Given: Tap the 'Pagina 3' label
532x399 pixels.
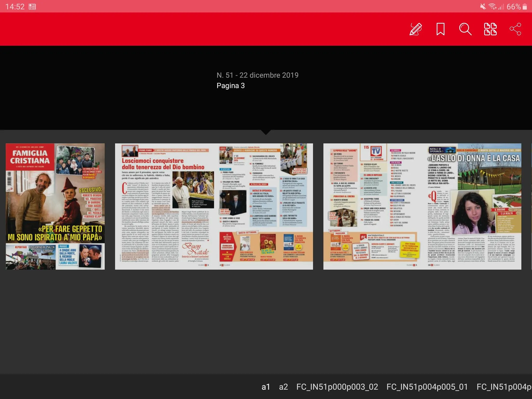Looking at the screenshot, I should tap(231, 86).
